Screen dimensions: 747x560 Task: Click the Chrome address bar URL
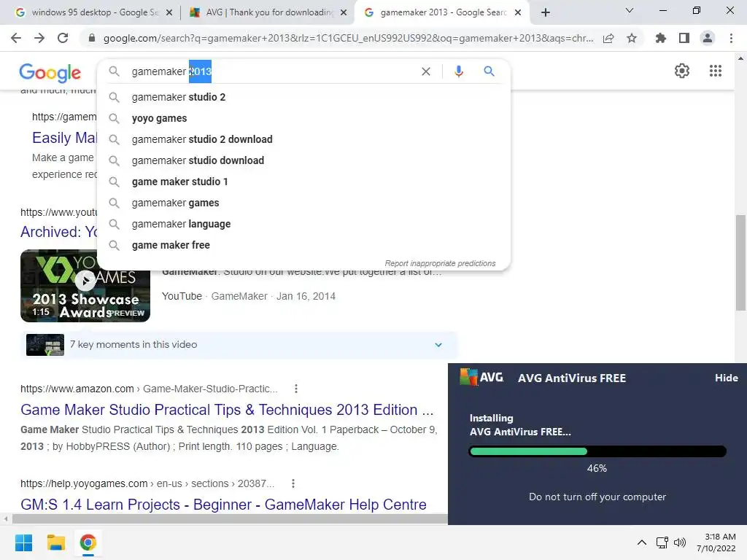pyautogui.click(x=348, y=38)
